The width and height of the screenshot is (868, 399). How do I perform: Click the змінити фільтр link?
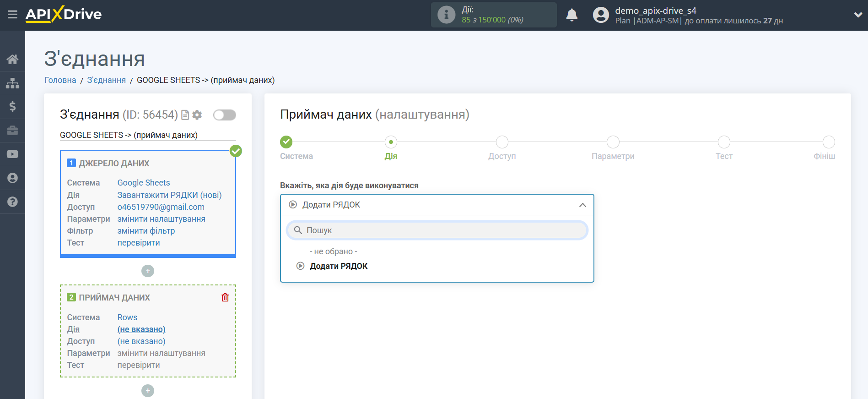[x=146, y=231]
